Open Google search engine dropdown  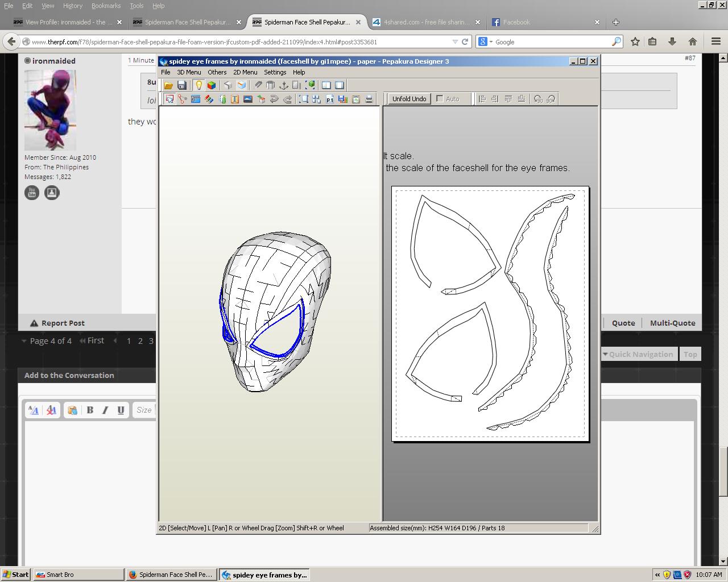[x=485, y=41]
